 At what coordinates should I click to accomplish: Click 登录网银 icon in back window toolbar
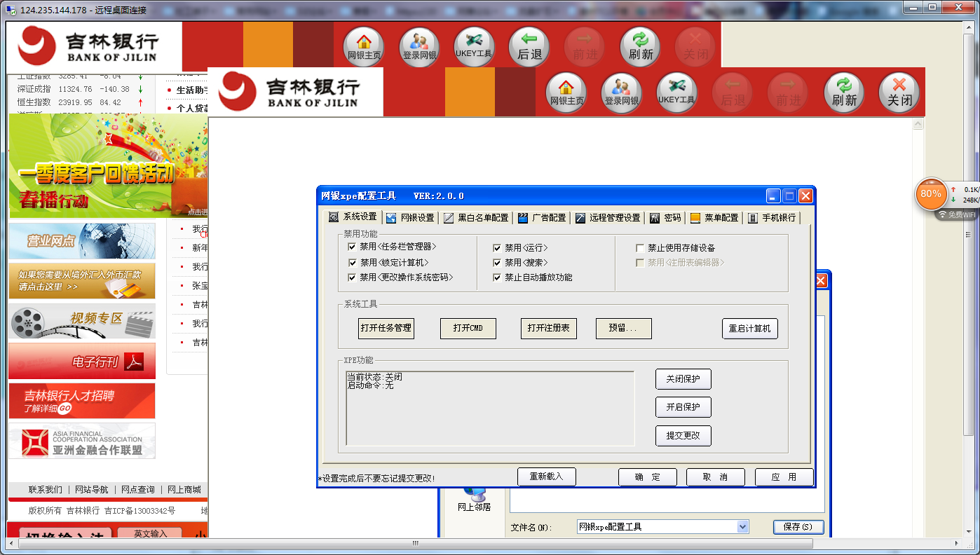[419, 46]
